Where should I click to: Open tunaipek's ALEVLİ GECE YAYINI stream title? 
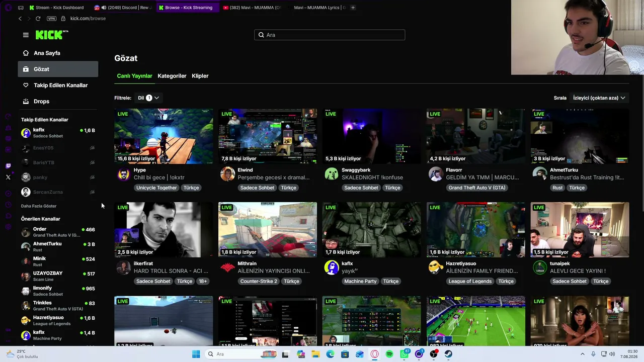(578, 271)
